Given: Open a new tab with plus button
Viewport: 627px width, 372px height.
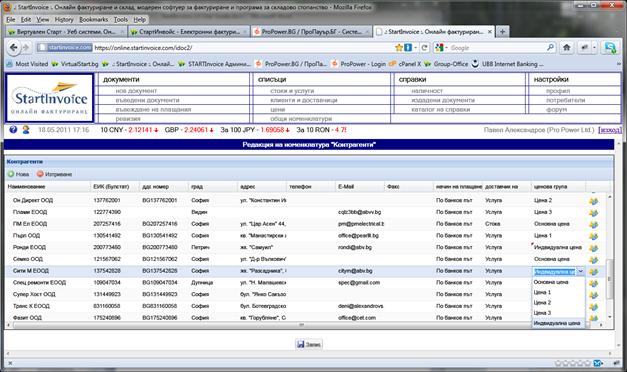Looking at the screenshot, I should pyautogui.click(x=502, y=32).
